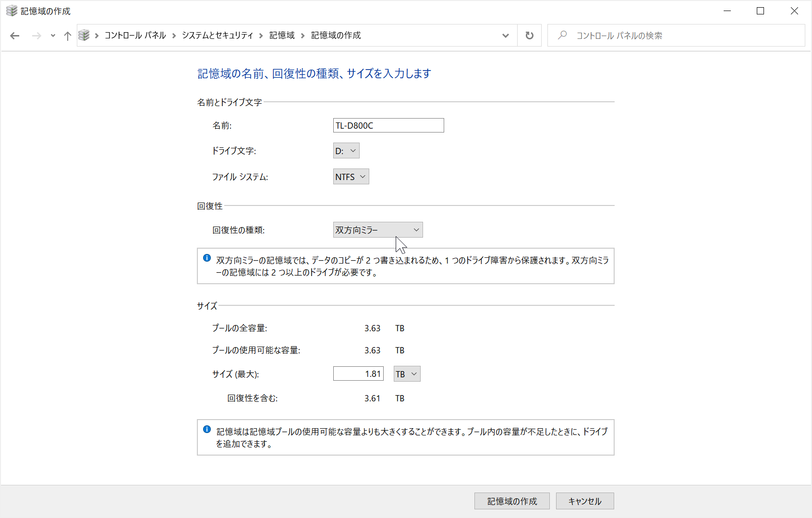Click the search magnifier icon
The width and height of the screenshot is (812, 518).
tap(562, 35)
